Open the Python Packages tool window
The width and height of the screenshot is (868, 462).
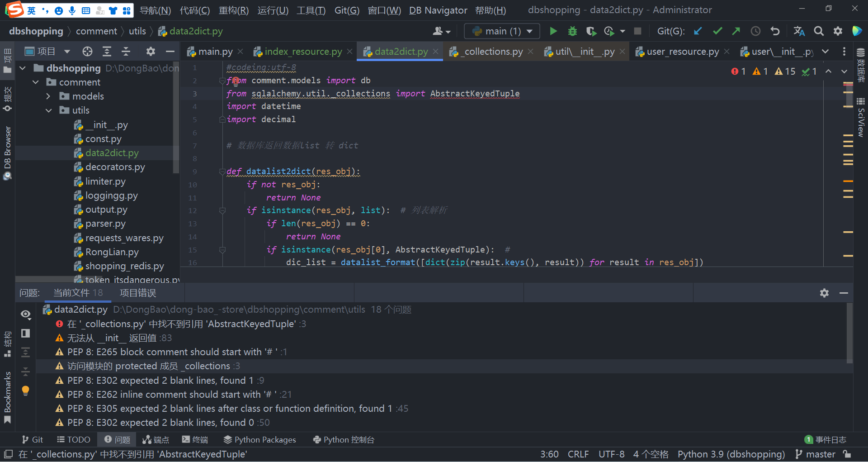[x=260, y=440]
